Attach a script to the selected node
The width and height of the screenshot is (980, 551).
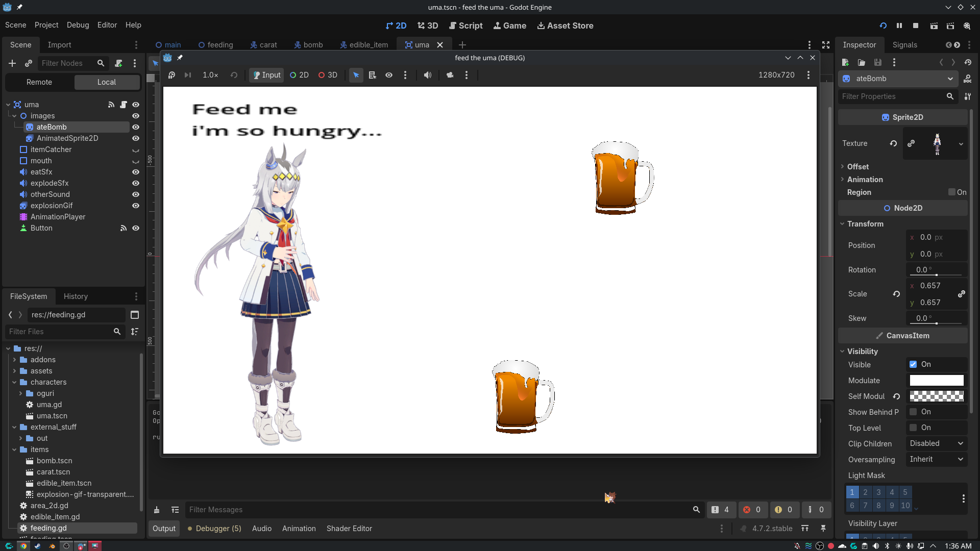click(x=118, y=63)
